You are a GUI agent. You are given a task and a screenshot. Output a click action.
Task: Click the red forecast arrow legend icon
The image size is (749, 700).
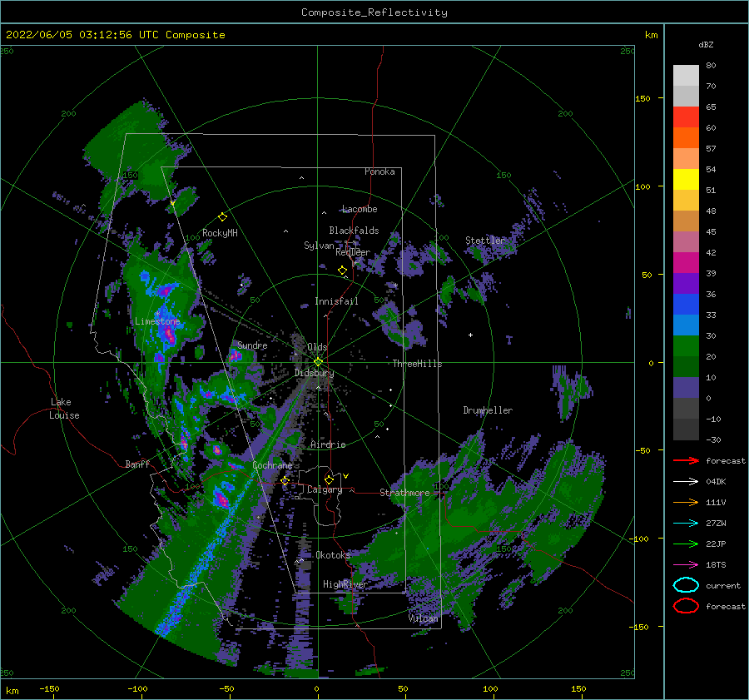tap(686, 460)
